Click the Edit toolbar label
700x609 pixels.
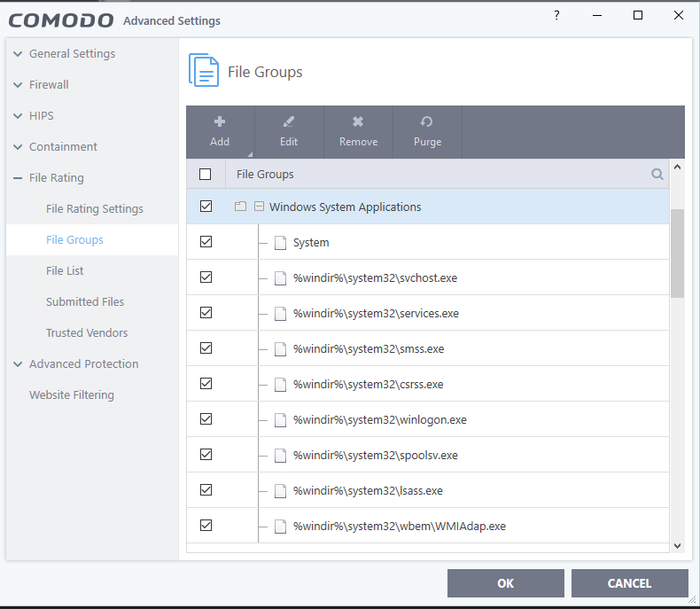click(x=288, y=142)
